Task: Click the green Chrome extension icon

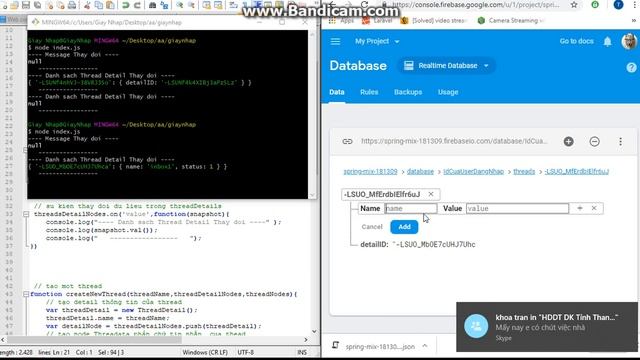Action: pos(595,5)
